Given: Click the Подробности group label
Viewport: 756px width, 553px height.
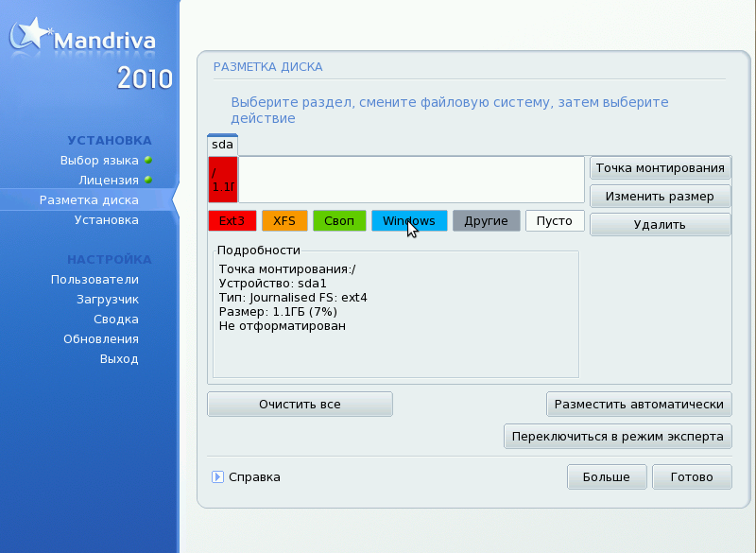Looking at the screenshot, I should [x=259, y=251].
